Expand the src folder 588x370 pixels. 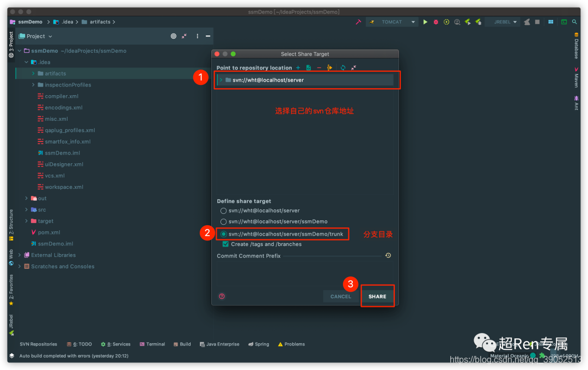26,210
